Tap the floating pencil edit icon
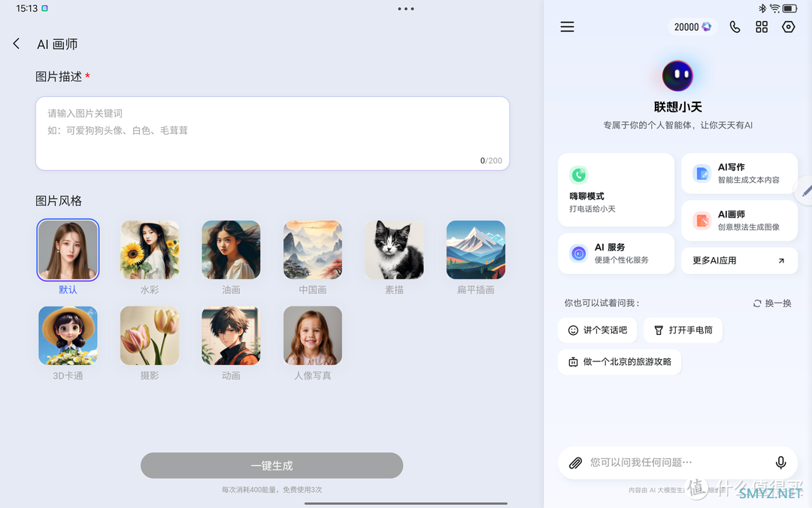Image resolution: width=812 pixels, height=508 pixels. 805,191
